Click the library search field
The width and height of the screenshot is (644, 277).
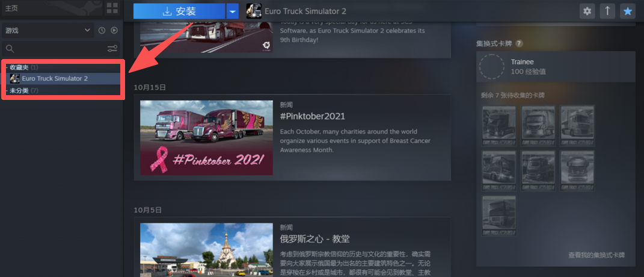(55, 49)
